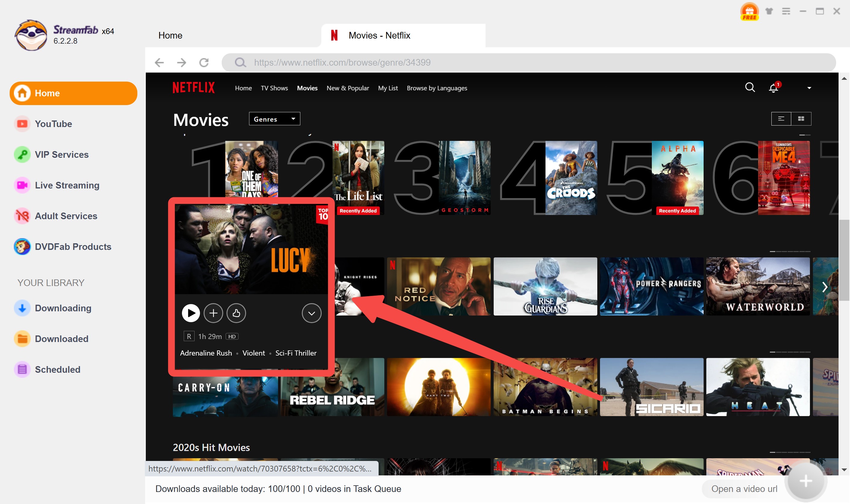Open Heat thumbnail
This screenshot has width=850, height=504.
click(x=758, y=387)
